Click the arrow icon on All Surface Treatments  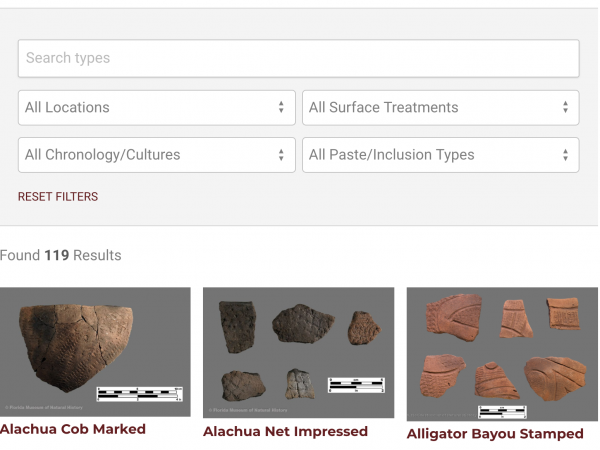[x=565, y=108]
